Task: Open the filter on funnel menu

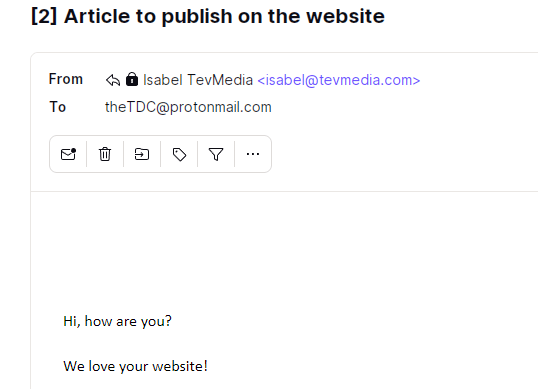Action: 216,154
